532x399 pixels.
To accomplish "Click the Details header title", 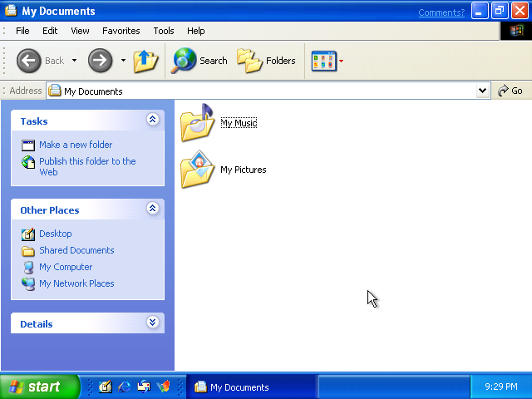I will coord(37,324).
